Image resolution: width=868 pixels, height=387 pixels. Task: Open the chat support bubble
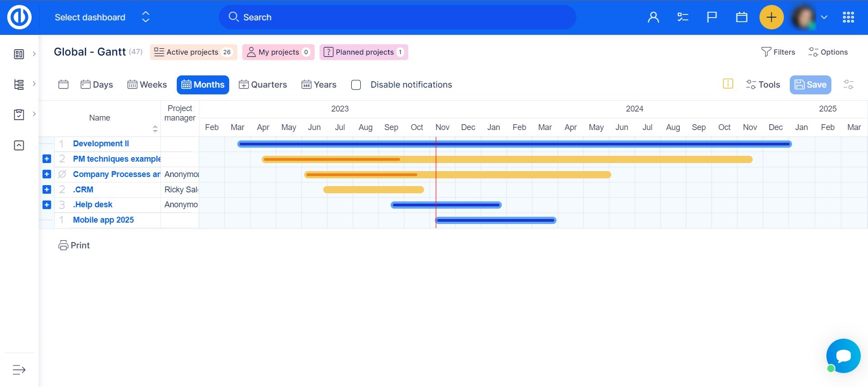click(843, 356)
